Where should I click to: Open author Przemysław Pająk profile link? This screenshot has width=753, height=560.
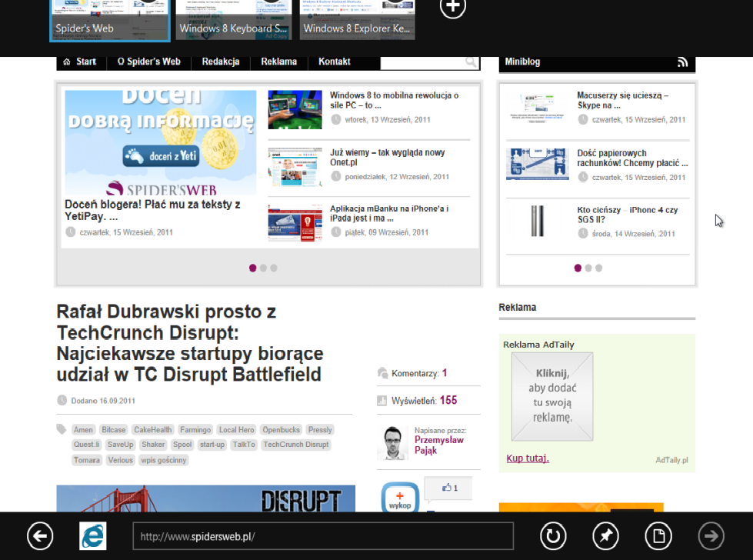pos(439,445)
